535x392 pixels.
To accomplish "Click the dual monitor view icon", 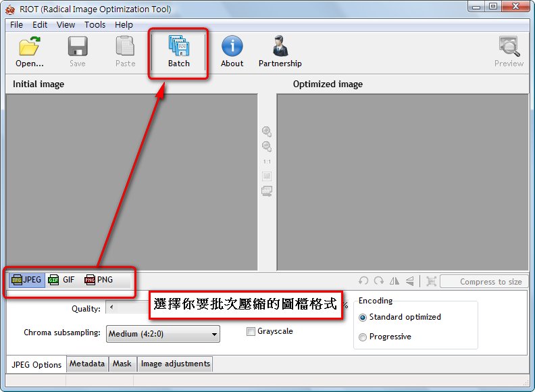I will coord(267,191).
